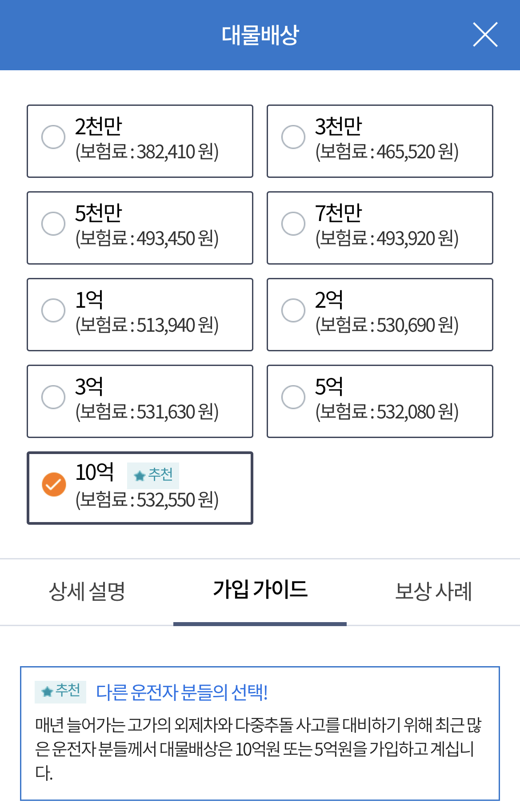Screen dimensions: 520x812
Task: Select the 5억 radio button
Action: point(293,397)
